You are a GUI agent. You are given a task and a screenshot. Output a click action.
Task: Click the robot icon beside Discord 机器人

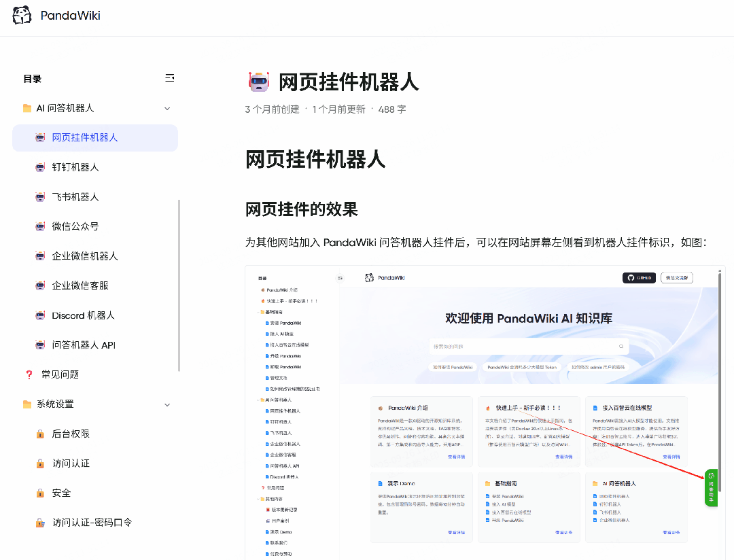pyautogui.click(x=40, y=315)
